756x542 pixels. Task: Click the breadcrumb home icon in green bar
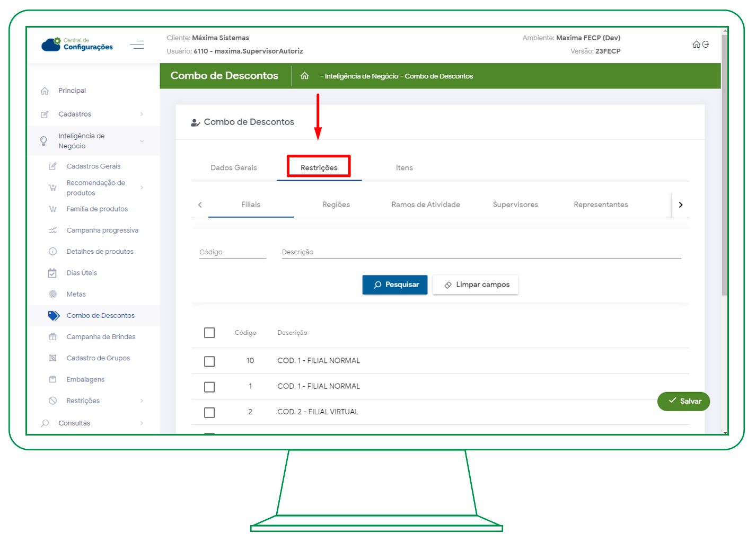pos(304,76)
